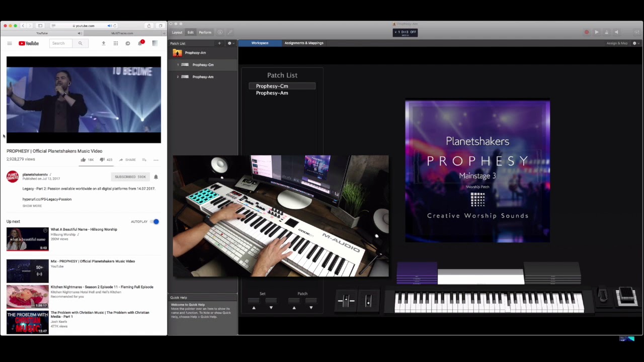This screenshot has height=362, width=644.
Task: Click the expression pedal icon
Action: point(626,296)
